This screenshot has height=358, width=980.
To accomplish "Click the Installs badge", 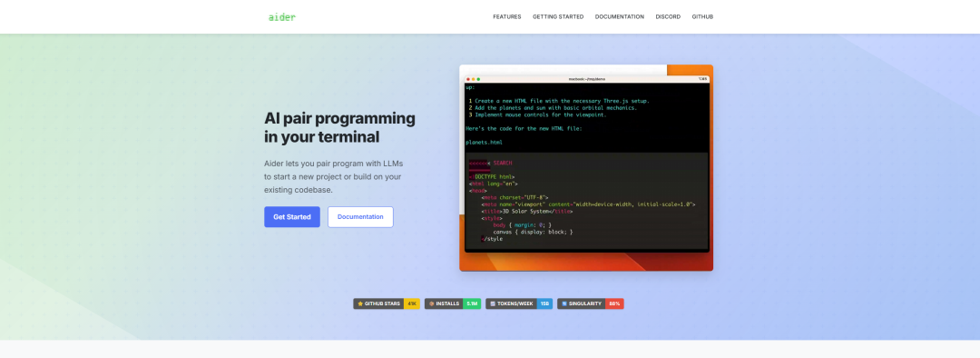I will pos(453,303).
